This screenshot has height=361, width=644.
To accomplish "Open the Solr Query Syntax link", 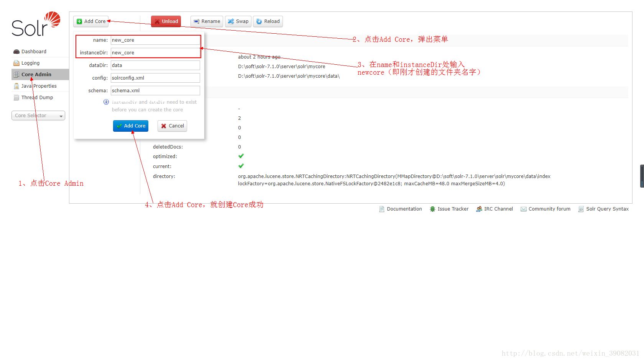I will click(x=604, y=209).
